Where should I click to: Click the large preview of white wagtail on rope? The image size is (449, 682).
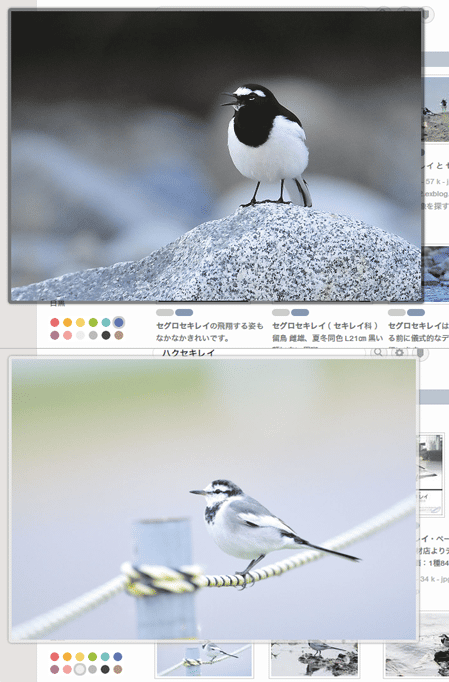point(214,499)
